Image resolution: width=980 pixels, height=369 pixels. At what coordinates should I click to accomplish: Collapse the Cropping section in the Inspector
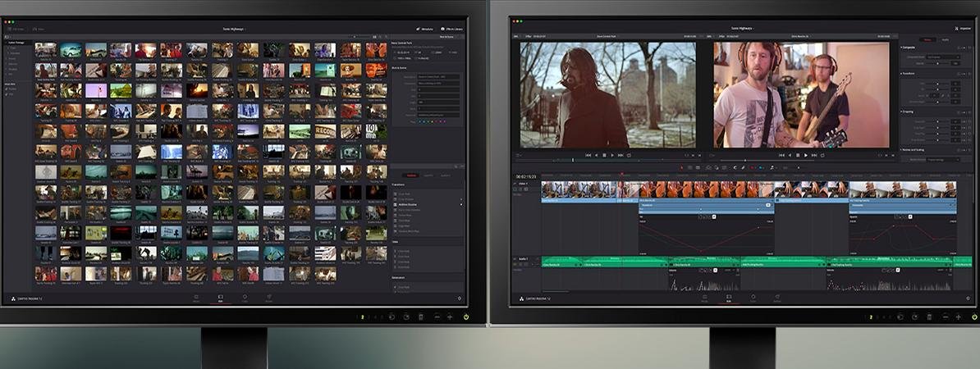pyautogui.click(x=903, y=112)
